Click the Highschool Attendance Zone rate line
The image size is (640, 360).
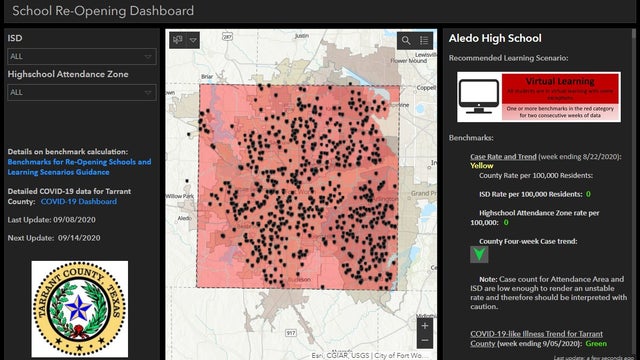(535, 218)
